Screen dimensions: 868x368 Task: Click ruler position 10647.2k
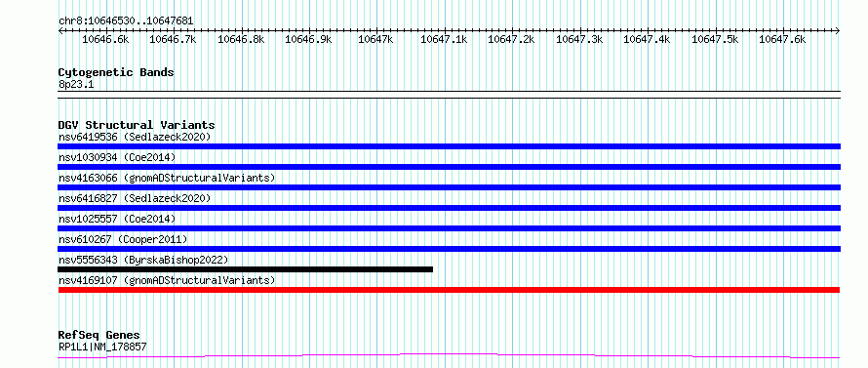click(x=511, y=39)
